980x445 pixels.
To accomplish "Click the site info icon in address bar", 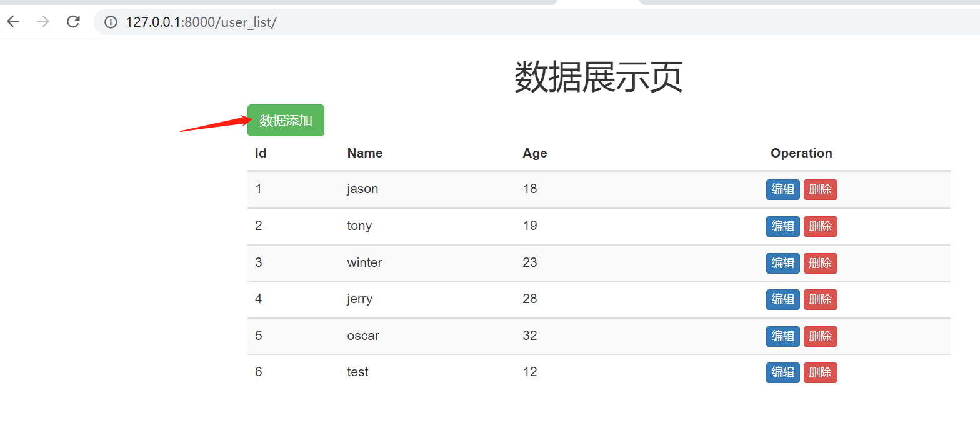I will [111, 22].
